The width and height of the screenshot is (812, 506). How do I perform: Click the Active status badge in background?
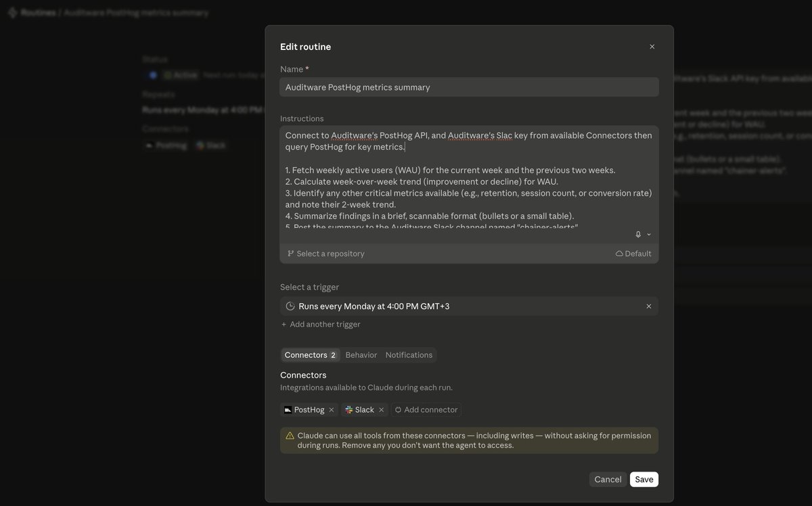(x=181, y=75)
